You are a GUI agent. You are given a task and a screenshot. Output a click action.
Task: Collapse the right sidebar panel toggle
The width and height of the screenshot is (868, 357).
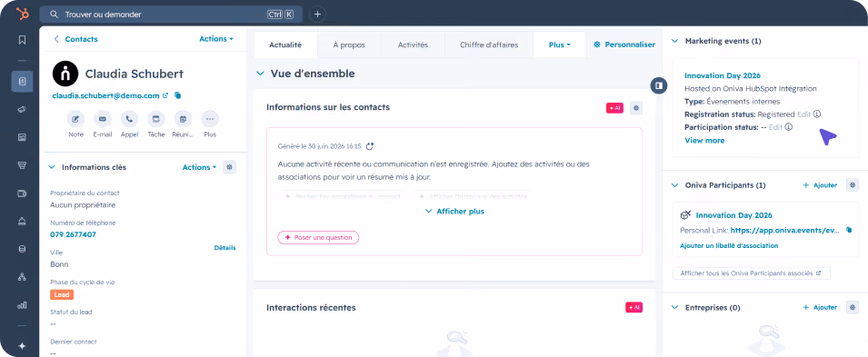coord(658,85)
